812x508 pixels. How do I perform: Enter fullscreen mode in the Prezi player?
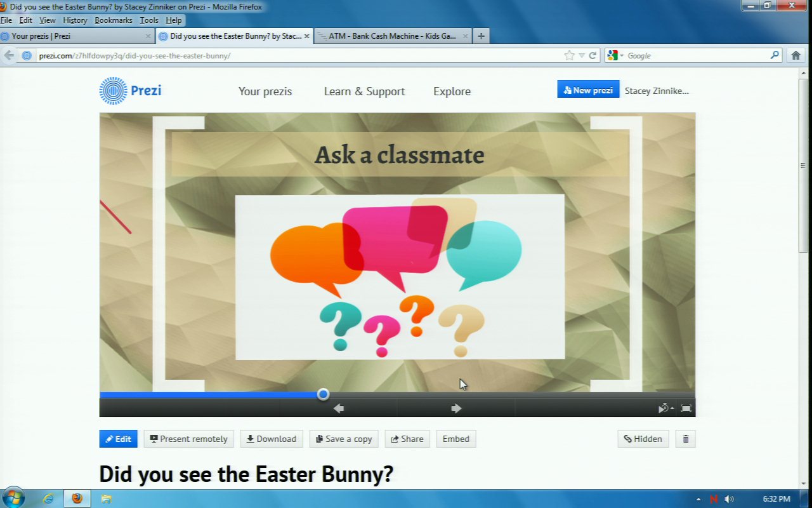686,408
